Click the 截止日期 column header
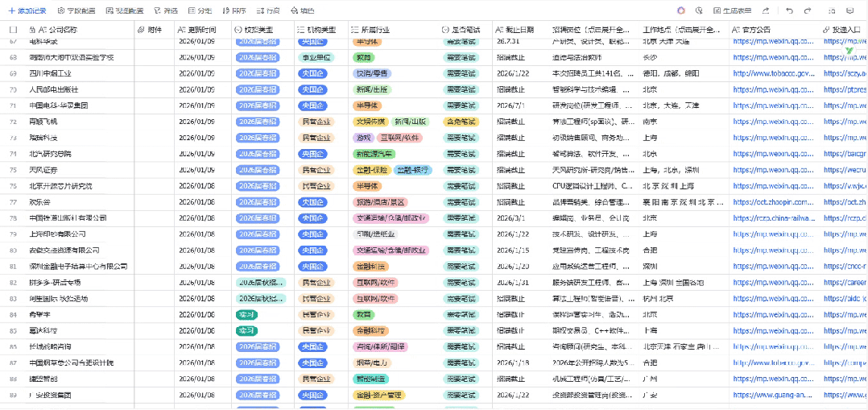 [520, 29]
